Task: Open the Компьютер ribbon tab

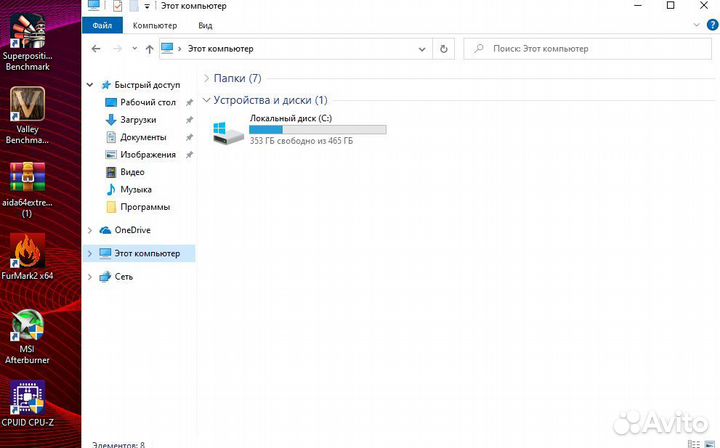Action: coord(155,24)
